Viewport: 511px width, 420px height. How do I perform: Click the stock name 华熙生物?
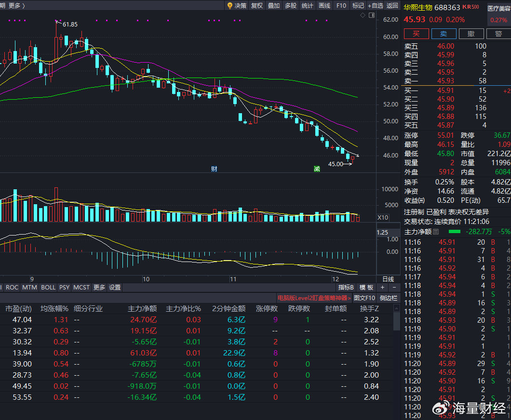point(418,8)
